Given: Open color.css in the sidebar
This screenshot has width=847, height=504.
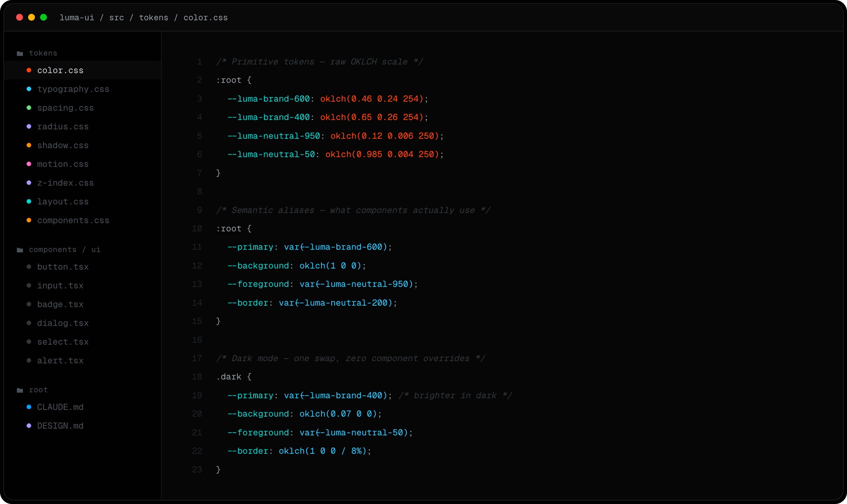Looking at the screenshot, I should click(x=83, y=70).
